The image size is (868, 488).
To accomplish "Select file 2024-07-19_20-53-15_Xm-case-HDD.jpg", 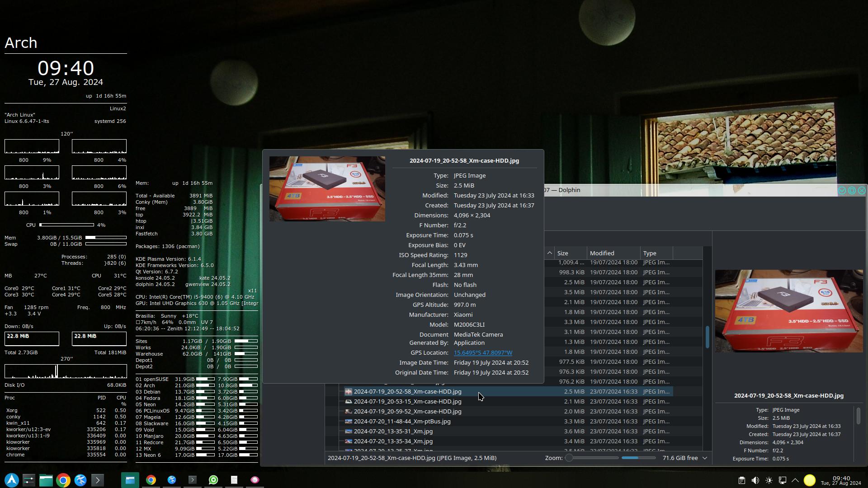I will 407,402.
